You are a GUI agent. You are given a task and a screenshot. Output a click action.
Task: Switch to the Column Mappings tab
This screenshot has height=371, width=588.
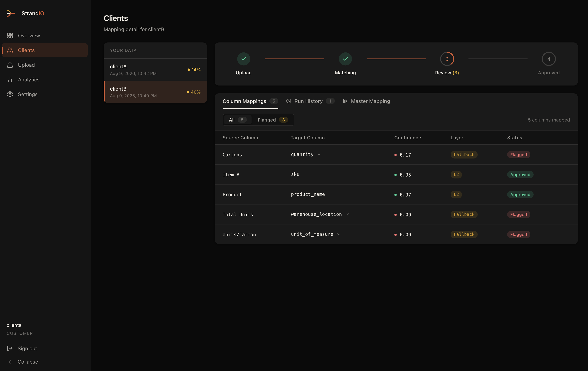tap(250, 101)
